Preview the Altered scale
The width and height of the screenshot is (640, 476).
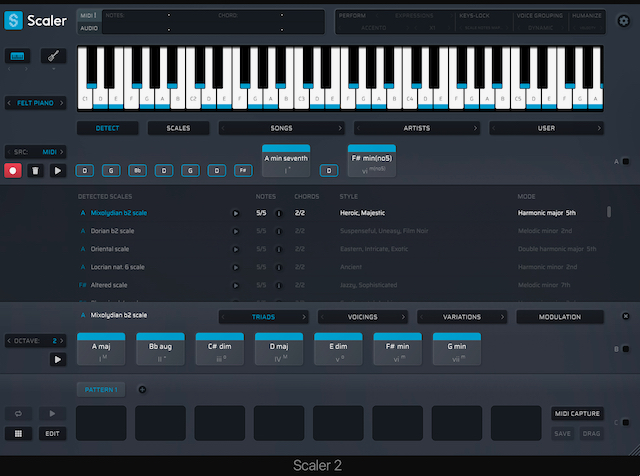pyautogui.click(x=236, y=285)
